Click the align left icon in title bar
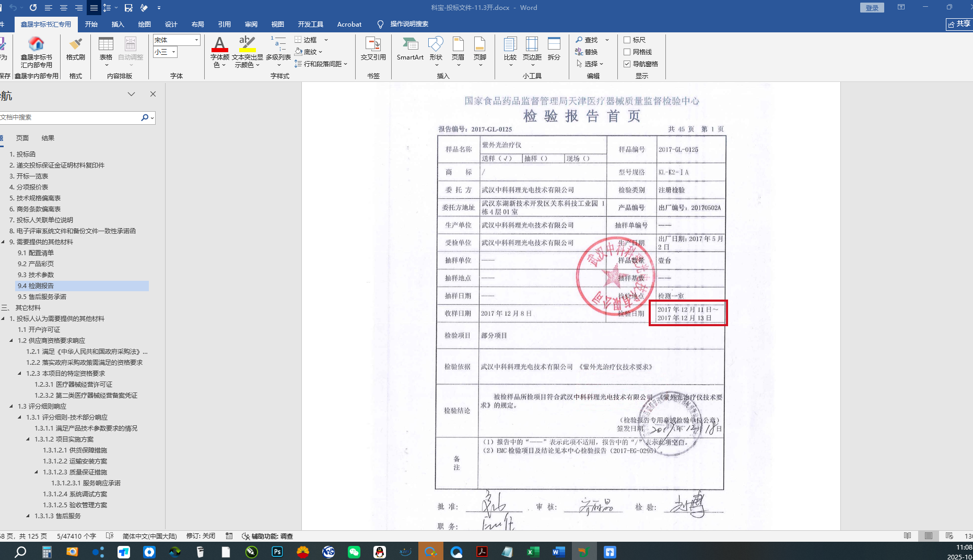Screen dimensions: 973x560 coord(49,8)
